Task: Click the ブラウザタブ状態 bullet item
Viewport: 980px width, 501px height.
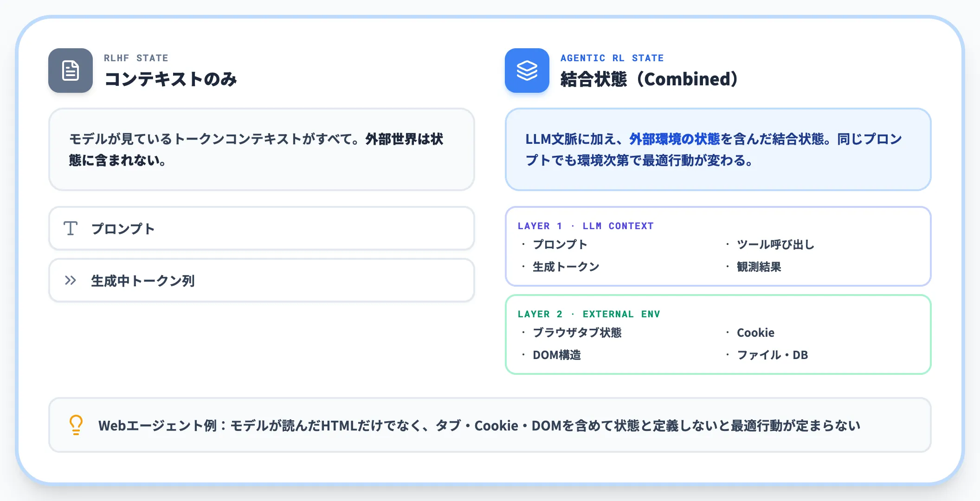Action: point(577,333)
